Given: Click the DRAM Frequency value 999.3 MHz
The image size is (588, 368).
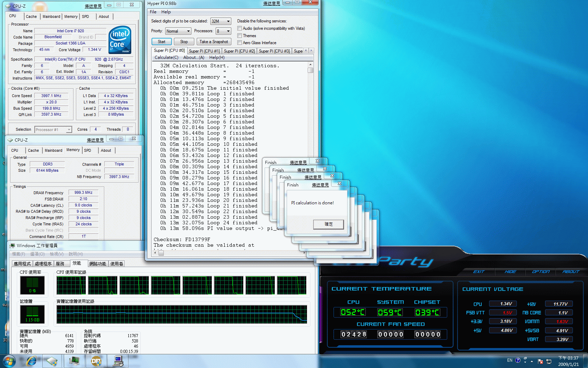Looking at the screenshot, I should 83,192.
